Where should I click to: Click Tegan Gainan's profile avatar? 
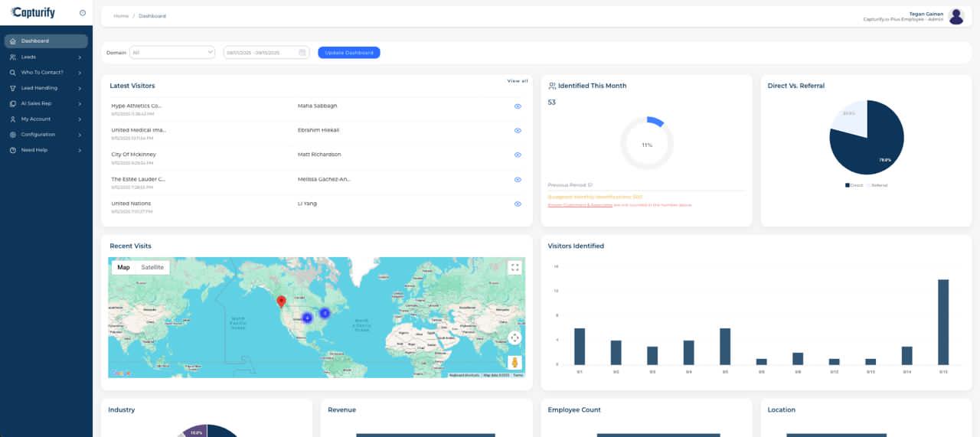956,16
